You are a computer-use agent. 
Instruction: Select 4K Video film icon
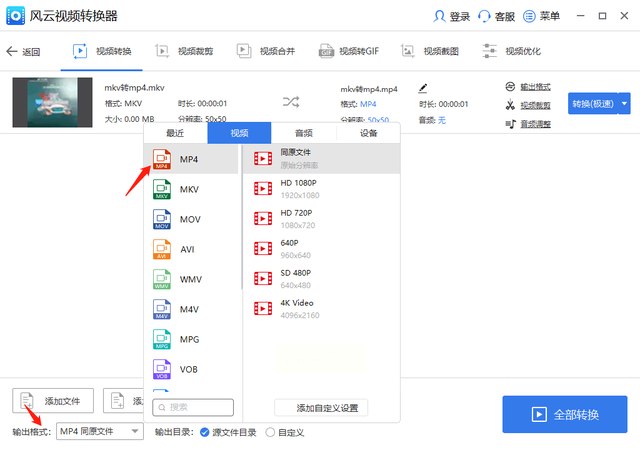(x=263, y=309)
